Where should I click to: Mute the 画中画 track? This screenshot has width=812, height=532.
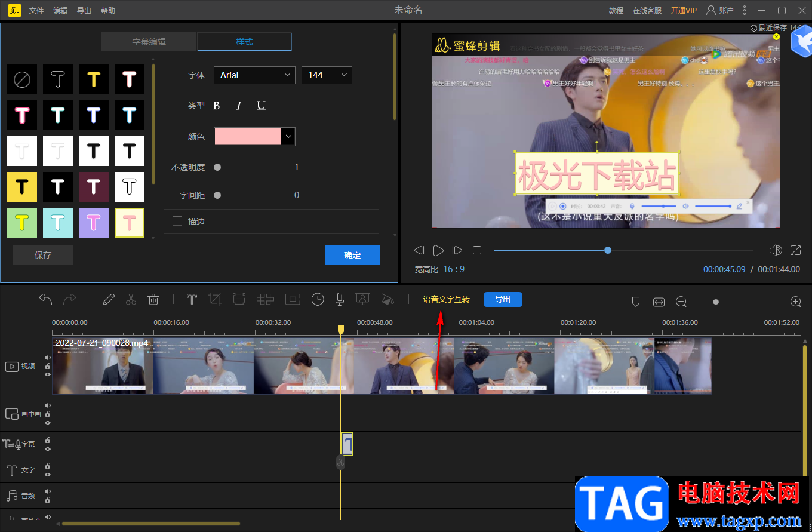tap(48, 405)
